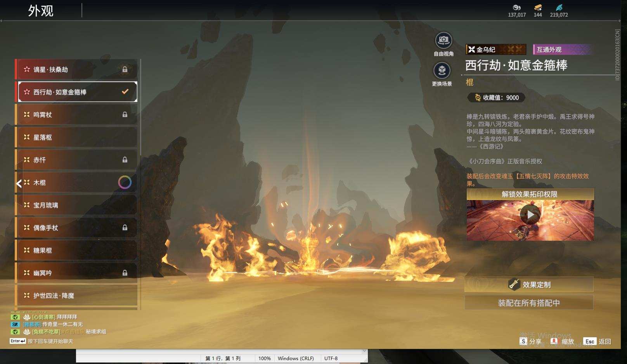Screen dimensions: 627x364
Task: Click the change scene icon (更换场景)
Action: [x=442, y=71]
